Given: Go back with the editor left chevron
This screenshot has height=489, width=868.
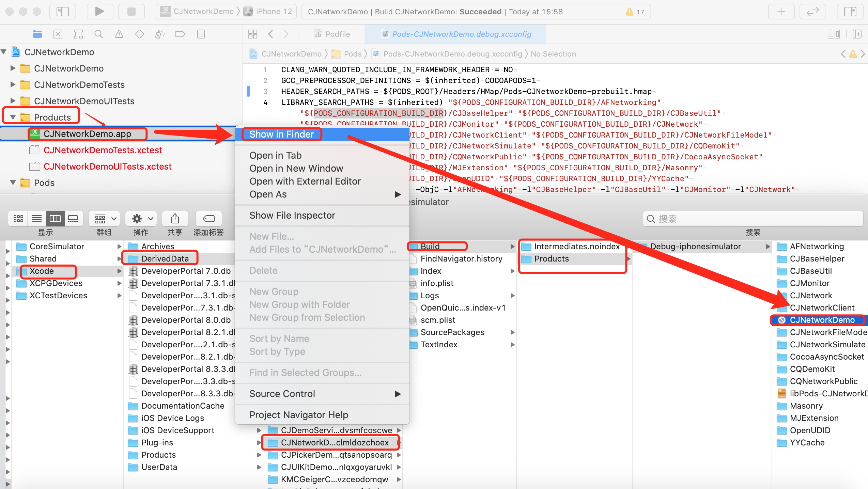Looking at the screenshot, I should (271, 34).
